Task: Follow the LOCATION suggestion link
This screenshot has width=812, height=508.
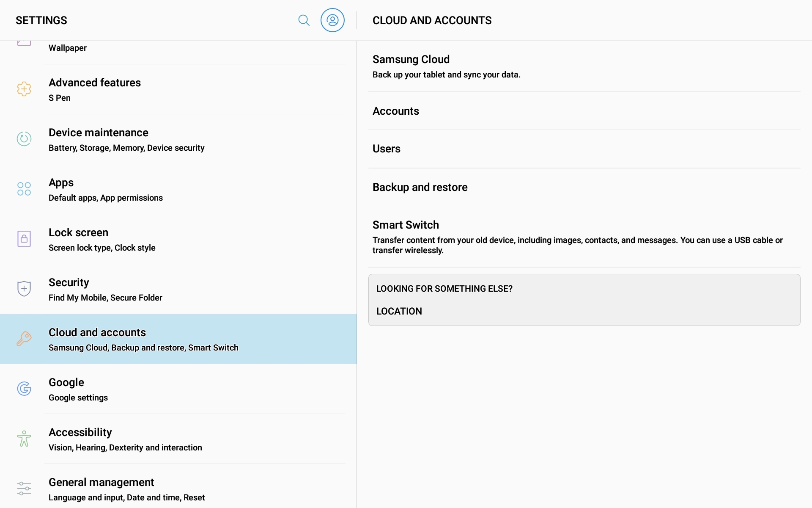Action: 399,311
